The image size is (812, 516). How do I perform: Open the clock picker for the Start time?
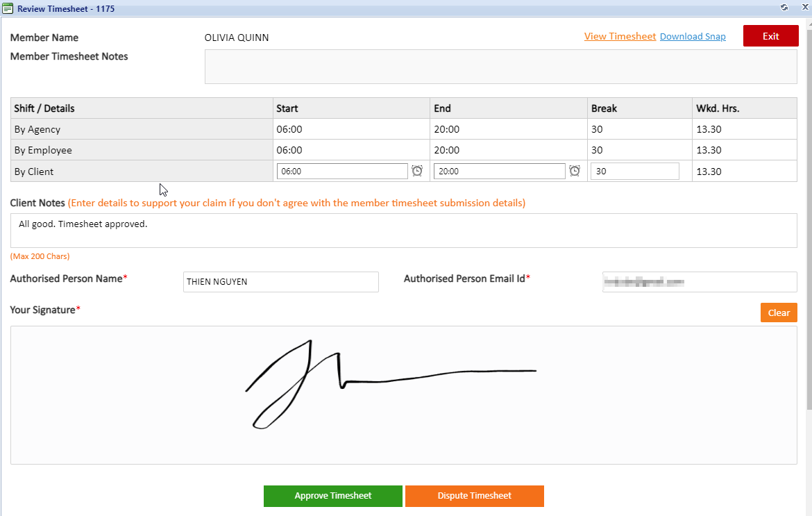417,171
